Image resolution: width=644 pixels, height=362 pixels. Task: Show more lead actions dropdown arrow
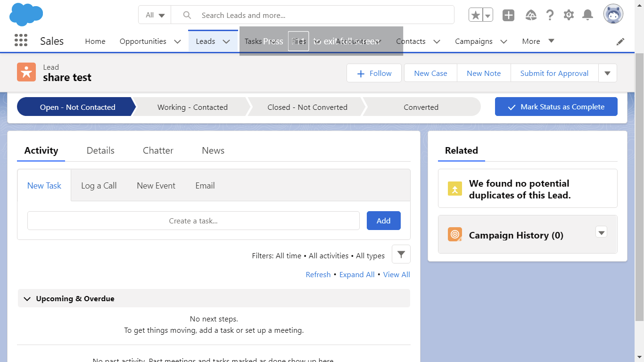[x=608, y=73]
